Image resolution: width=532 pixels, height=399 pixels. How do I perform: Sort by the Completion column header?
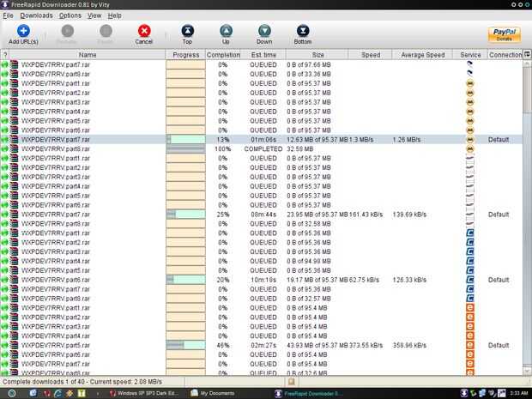pyautogui.click(x=223, y=55)
